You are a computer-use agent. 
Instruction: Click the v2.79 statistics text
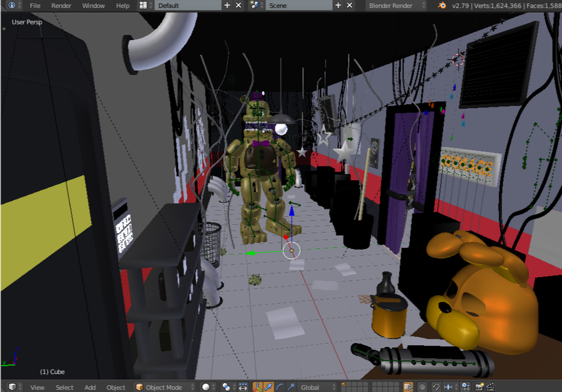(506, 6)
